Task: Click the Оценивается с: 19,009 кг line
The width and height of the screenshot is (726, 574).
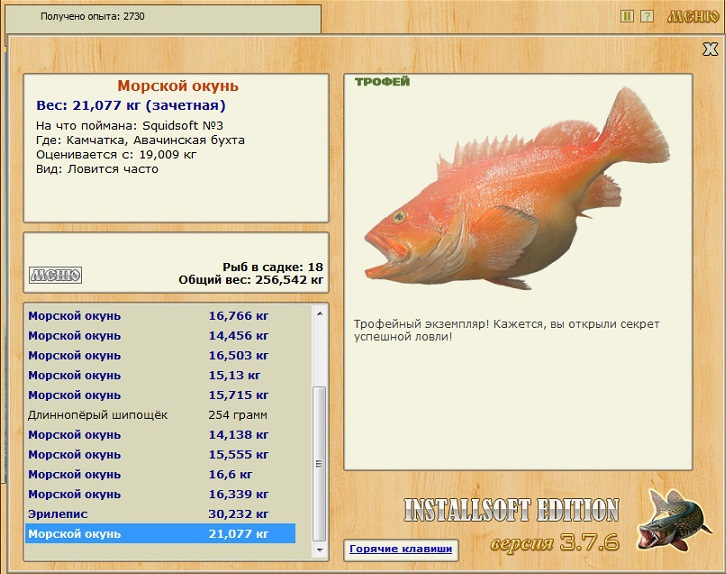Action: (x=116, y=155)
